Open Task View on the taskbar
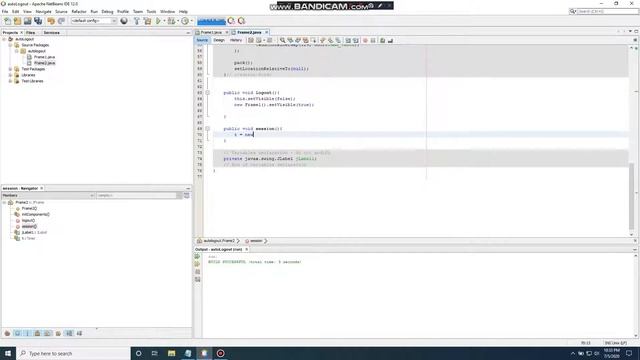The width and height of the screenshot is (640, 360). (155, 353)
